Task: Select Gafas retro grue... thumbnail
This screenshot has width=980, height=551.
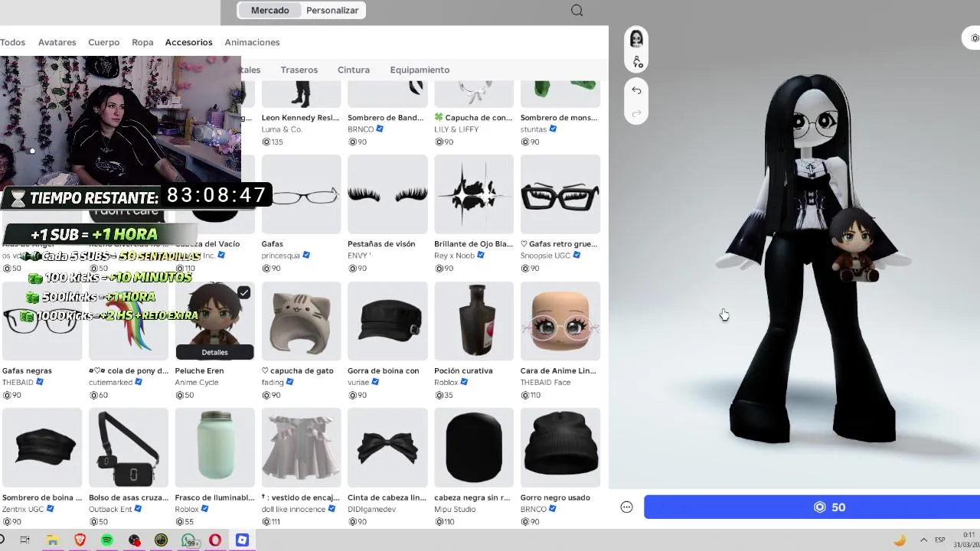Action: pyautogui.click(x=560, y=194)
